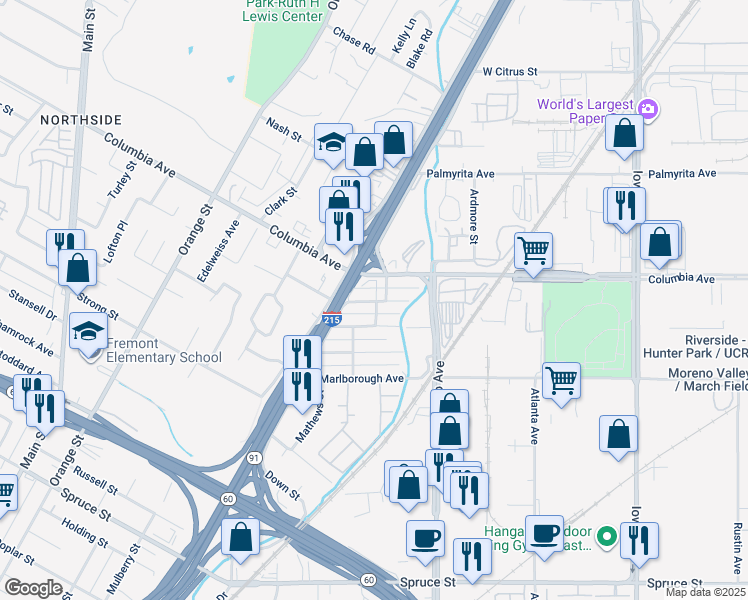748x600 pixels.
Task: Open shopping cart marker on Columbia Ave overpass
Action: 533,252
